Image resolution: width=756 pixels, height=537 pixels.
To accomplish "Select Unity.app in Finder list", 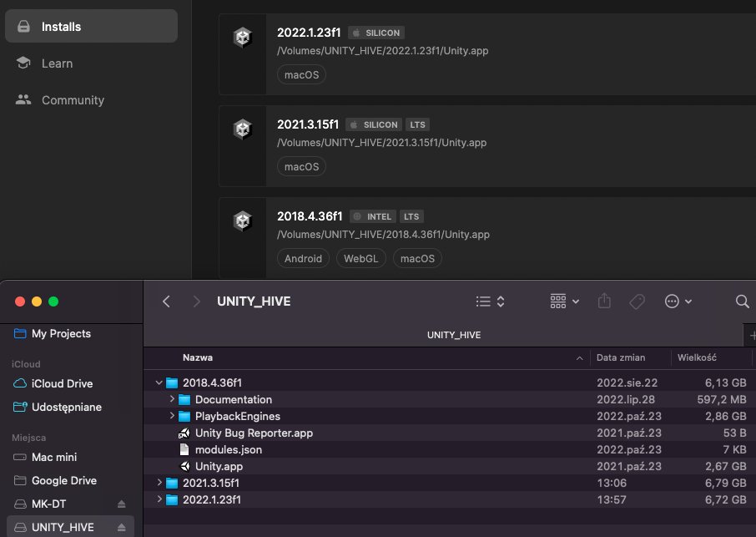I will (x=450, y=466).
